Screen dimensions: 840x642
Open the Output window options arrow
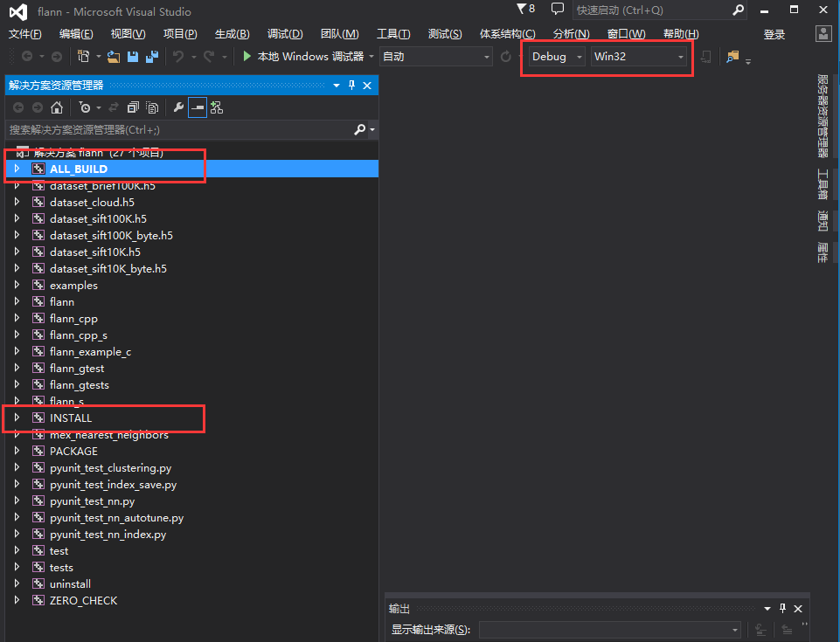pos(767,608)
